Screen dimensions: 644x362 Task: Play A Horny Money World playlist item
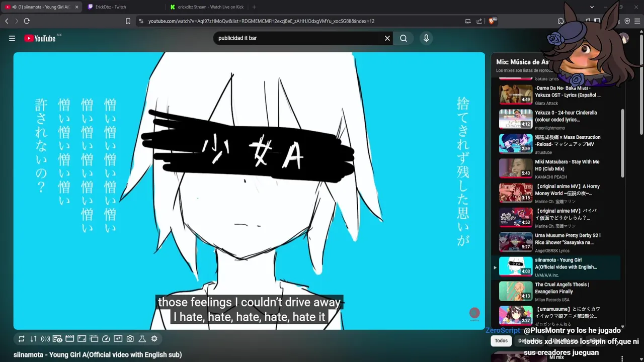[x=556, y=194]
